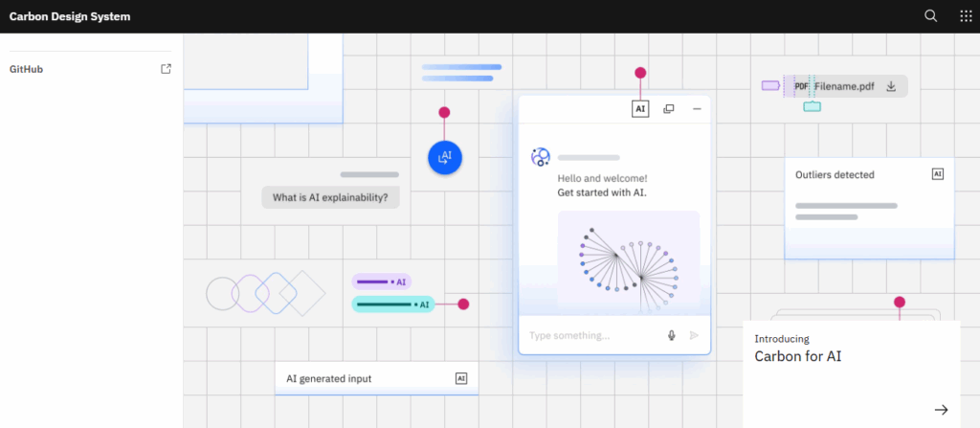Minimize the chat panel with dash icon
Image resolution: width=980 pixels, height=428 pixels.
(x=697, y=109)
